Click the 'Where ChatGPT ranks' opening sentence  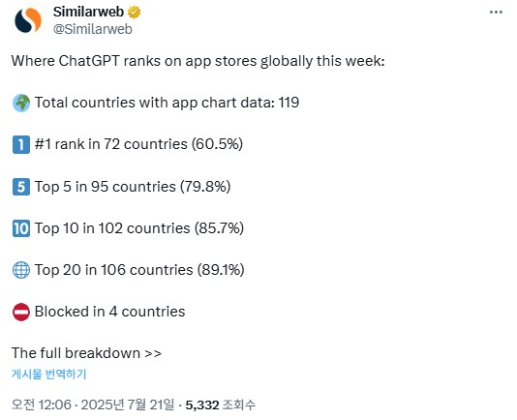[198, 61]
